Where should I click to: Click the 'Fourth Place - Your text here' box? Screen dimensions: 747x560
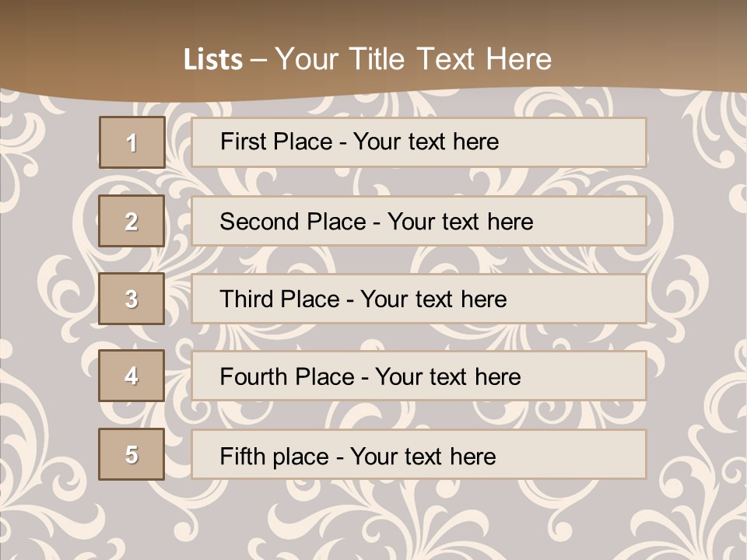[419, 376]
